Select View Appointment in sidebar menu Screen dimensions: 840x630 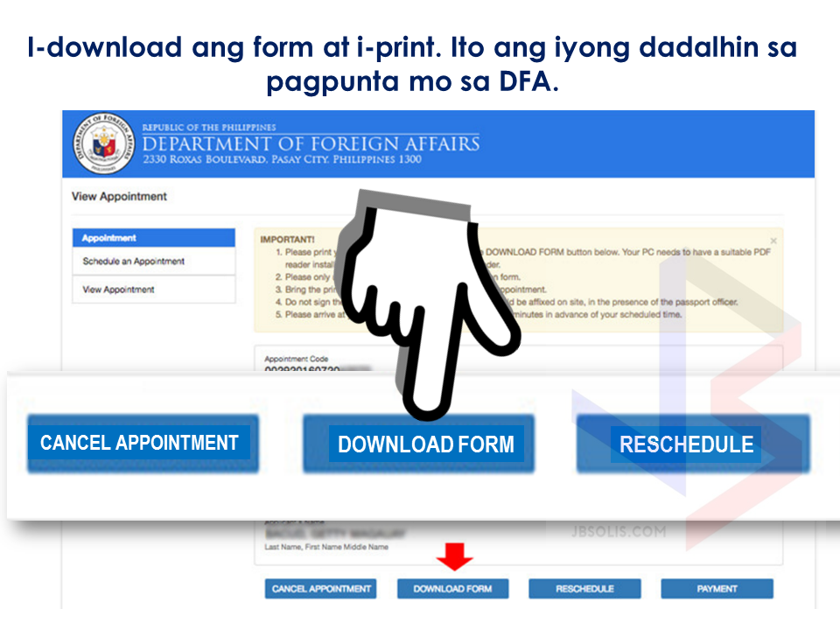click(154, 290)
